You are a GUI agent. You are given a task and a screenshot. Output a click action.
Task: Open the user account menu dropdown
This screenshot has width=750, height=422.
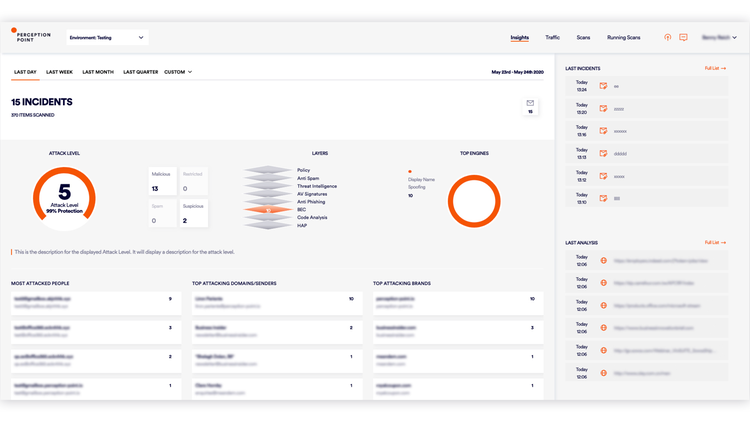click(x=718, y=37)
